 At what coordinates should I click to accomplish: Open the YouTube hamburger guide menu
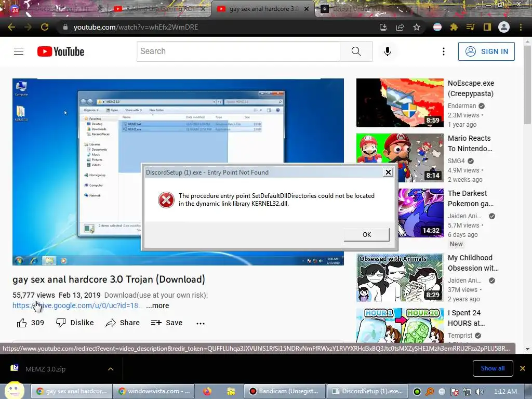click(x=19, y=51)
